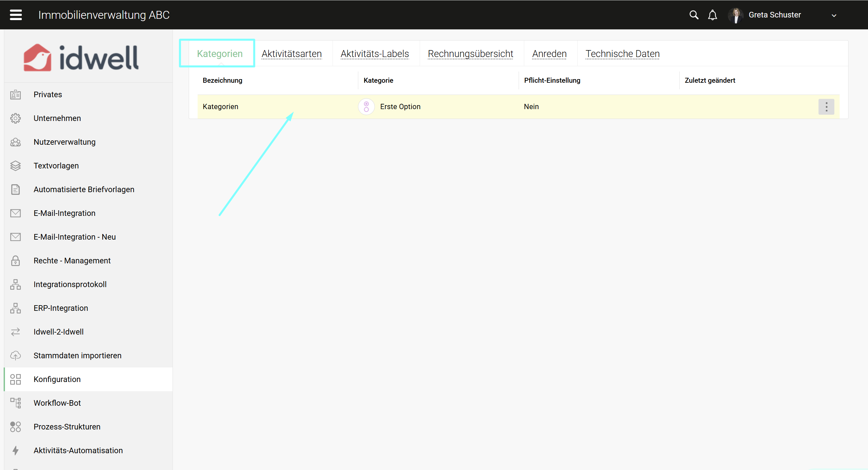Viewport: 868px width, 470px height.
Task: Open Stammdaten importieren cloud upload icon
Action: click(16, 356)
